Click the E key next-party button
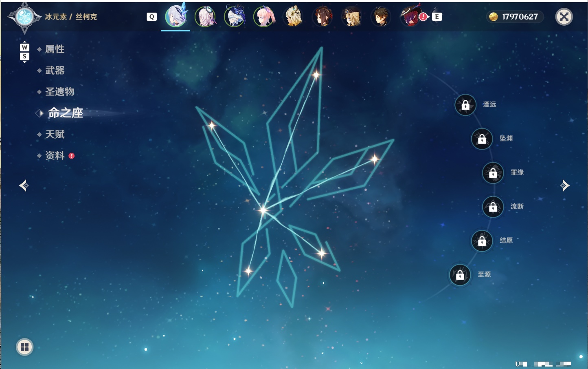 pyautogui.click(x=437, y=17)
